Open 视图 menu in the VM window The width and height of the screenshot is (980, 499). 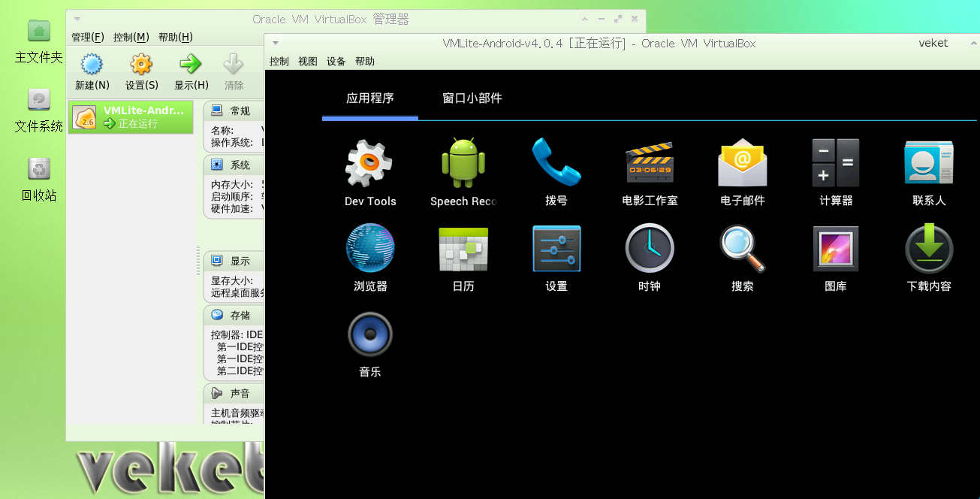tap(307, 62)
